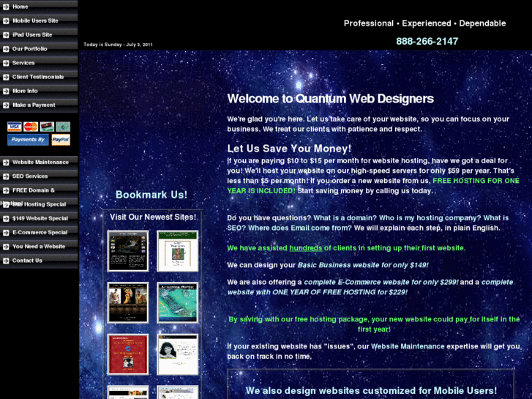Image resolution: width=532 pixels, height=399 pixels.
Task: Click Visit Our Newest Sites! heading
Action: (153, 217)
